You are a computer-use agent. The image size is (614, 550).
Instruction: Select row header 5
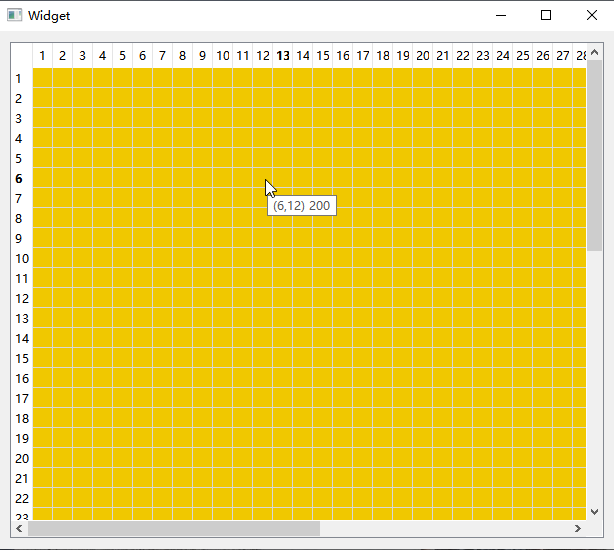[22, 158]
